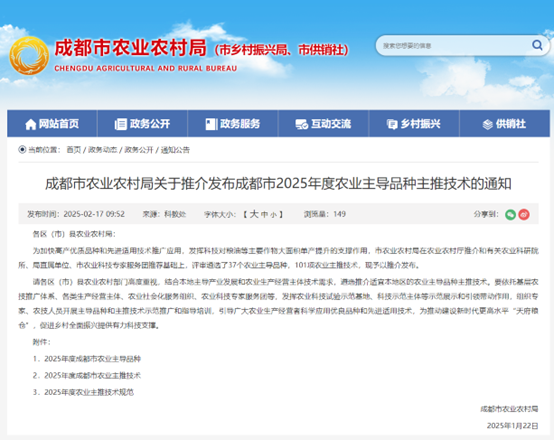Open the 乡村振兴 menu tab
554x440 pixels.
(414, 124)
